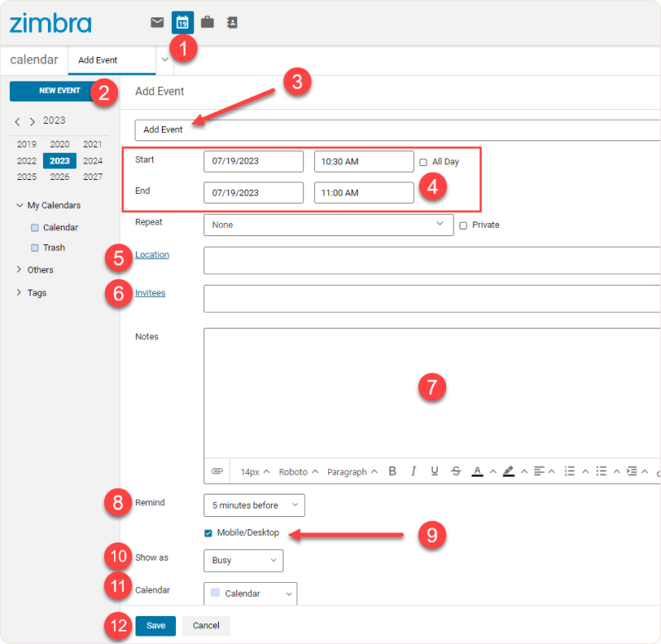Viewport: 661px width, 644px height.
Task: Expand numbered list options arrow
Action: (x=586, y=471)
